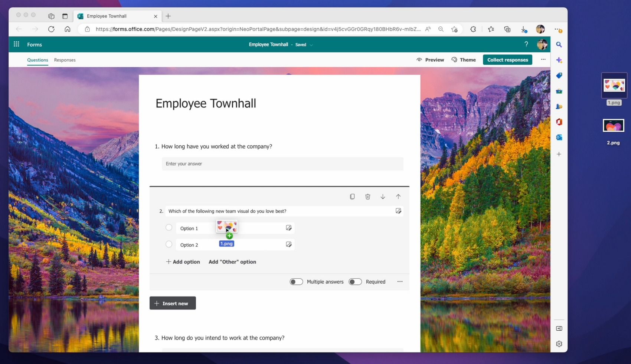Open the help question mark icon
Image resolution: width=631 pixels, height=364 pixels.
(526, 44)
